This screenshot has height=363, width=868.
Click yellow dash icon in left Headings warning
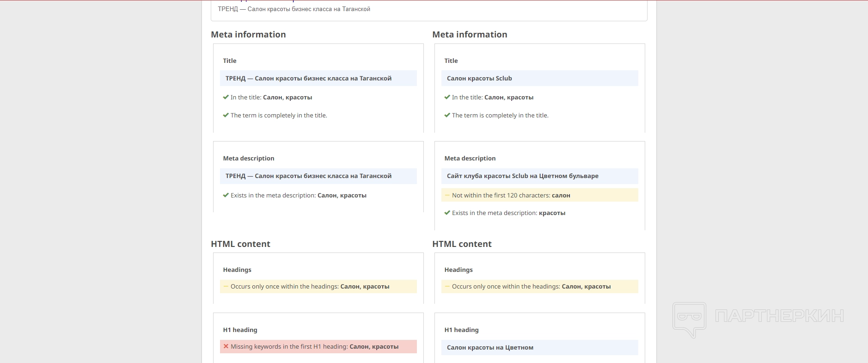tap(226, 287)
